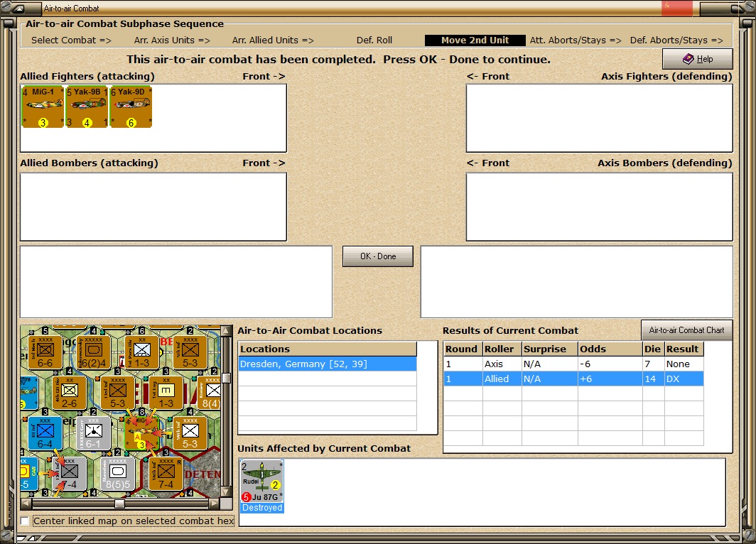756x544 pixels.
Task: Click the red Soviet flag icon in the title bar
Action: [x=677, y=8]
